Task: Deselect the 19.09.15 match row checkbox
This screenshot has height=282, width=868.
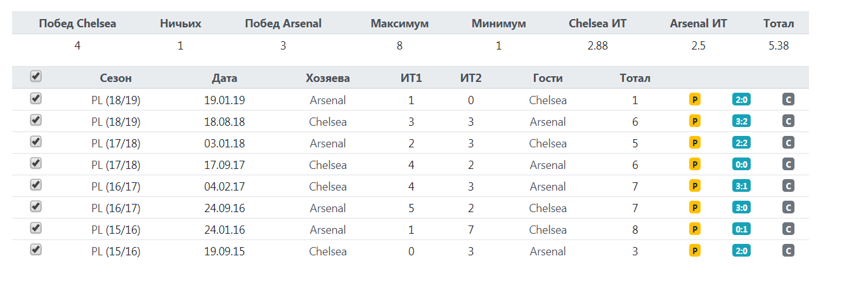Action: tap(36, 250)
